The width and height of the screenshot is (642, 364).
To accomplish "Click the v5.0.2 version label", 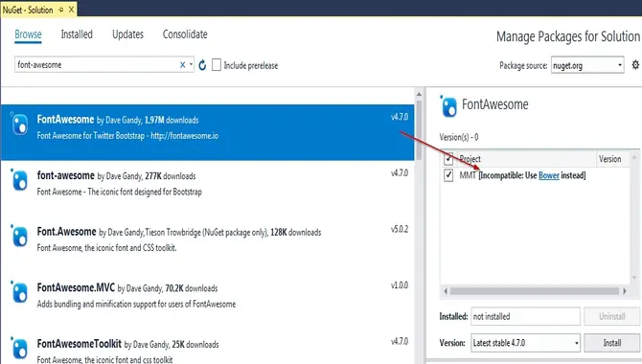I will pos(400,229).
